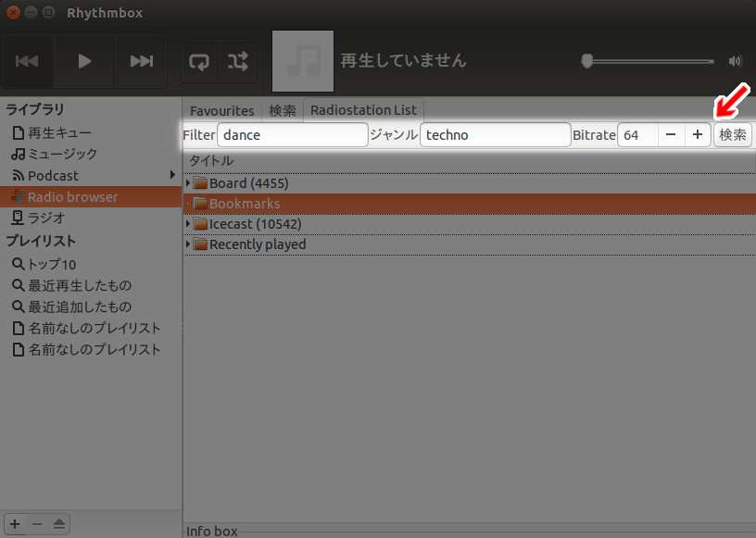This screenshot has width=756, height=538.
Task: Click the Play button
Action: coord(83,61)
